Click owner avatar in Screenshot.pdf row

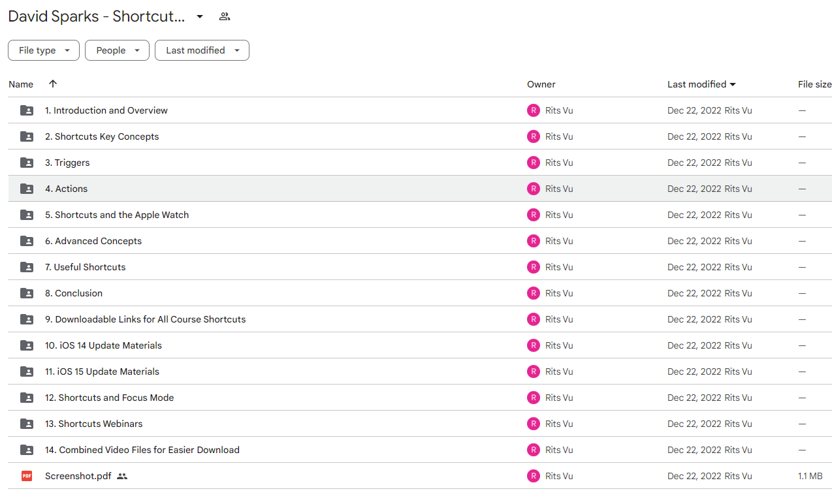[534, 476]
